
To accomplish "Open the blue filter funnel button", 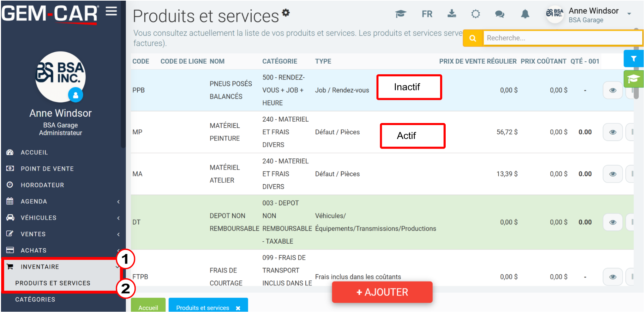I will pos(633,59).
